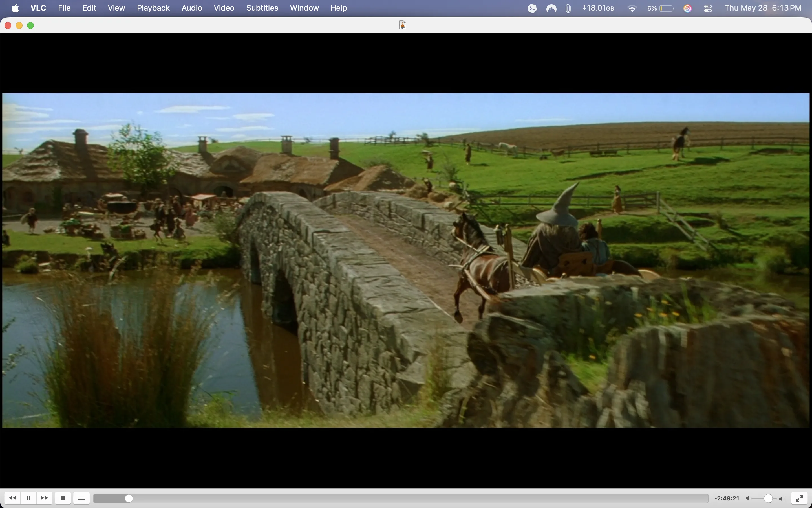The image size is (812, 508).
Task: Click the playback position knob on seek bar
Action: point(129,498)
